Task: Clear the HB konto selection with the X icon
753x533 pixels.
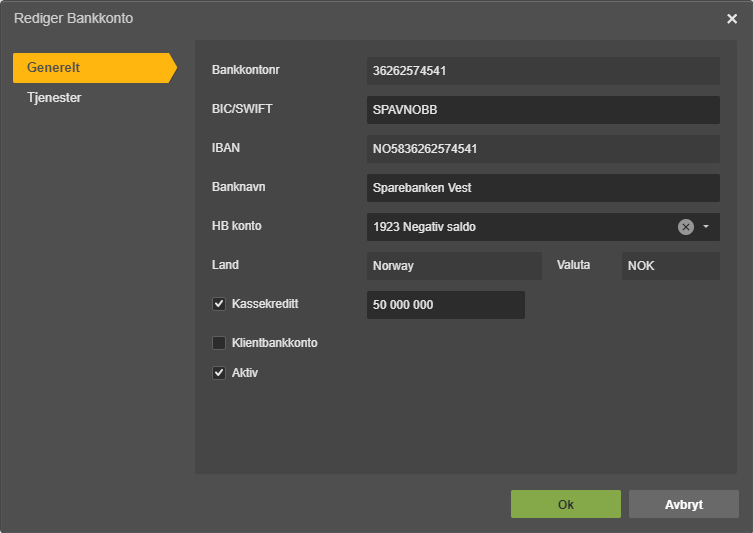Action: 686,227
